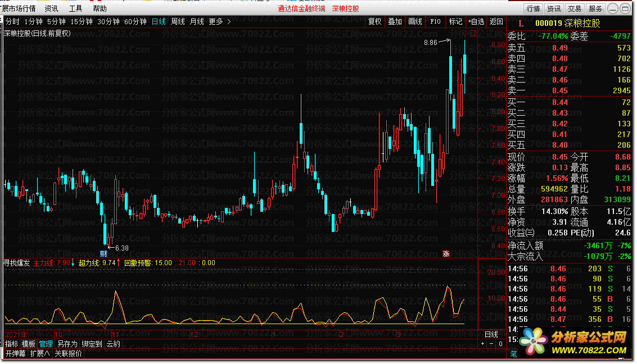This screenshot has width=637, height=364.
Task: Click the red square icon above the chart
Action: point(473,34)
